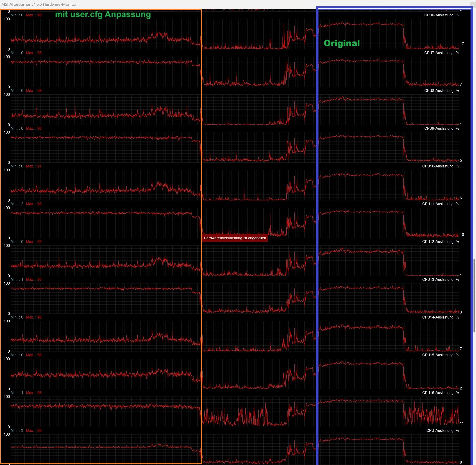This screenshot has width=476, height=465.
Task: Click the 'Max. : 99' value of CPU12
Action: [34, 242]
